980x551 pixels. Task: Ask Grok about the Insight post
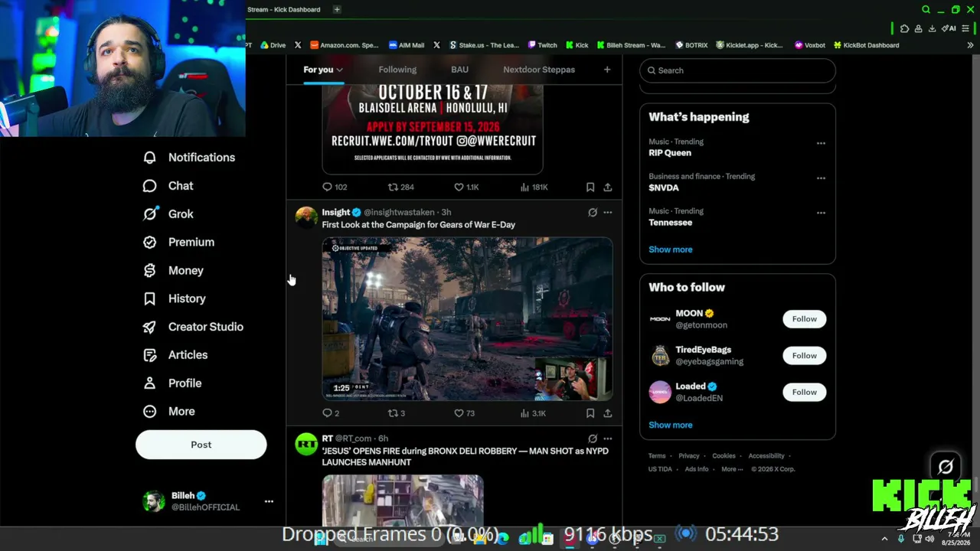593,213
